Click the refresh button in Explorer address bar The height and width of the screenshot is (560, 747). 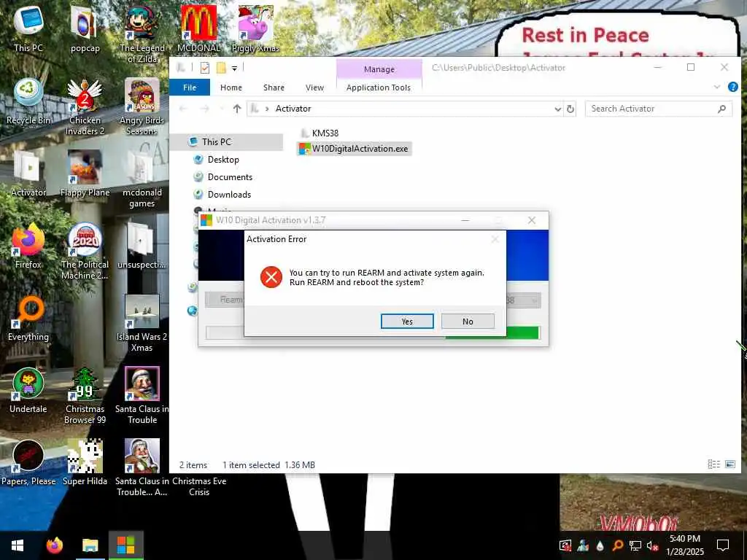[570, 109]
